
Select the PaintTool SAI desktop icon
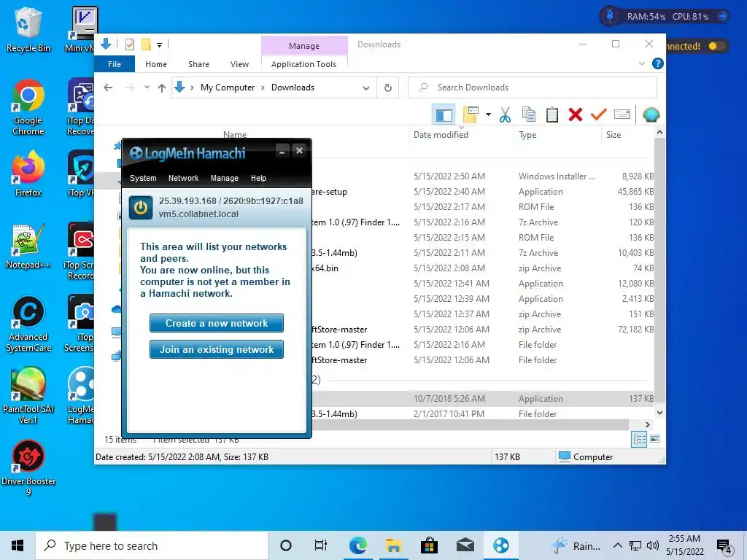pyautogui.click(x=28, y=396)
